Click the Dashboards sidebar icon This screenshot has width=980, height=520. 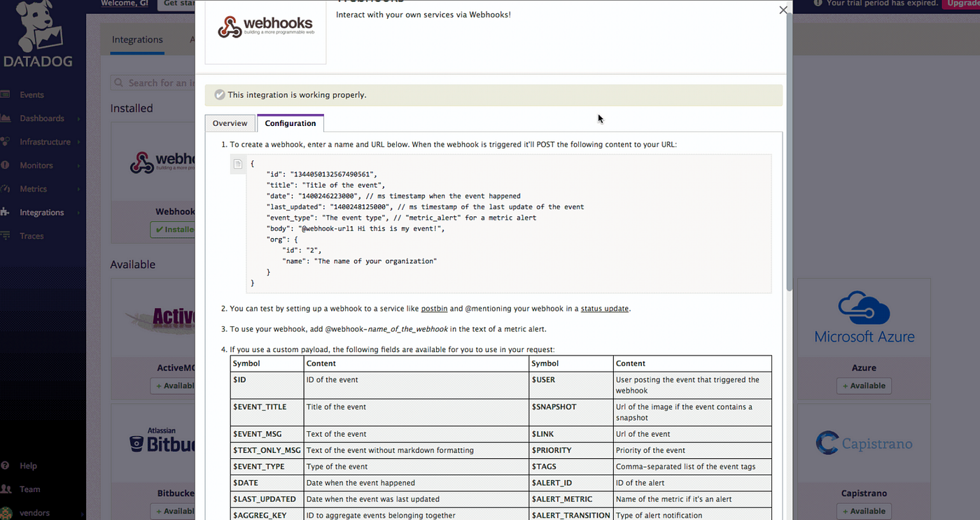coord(6,118)
